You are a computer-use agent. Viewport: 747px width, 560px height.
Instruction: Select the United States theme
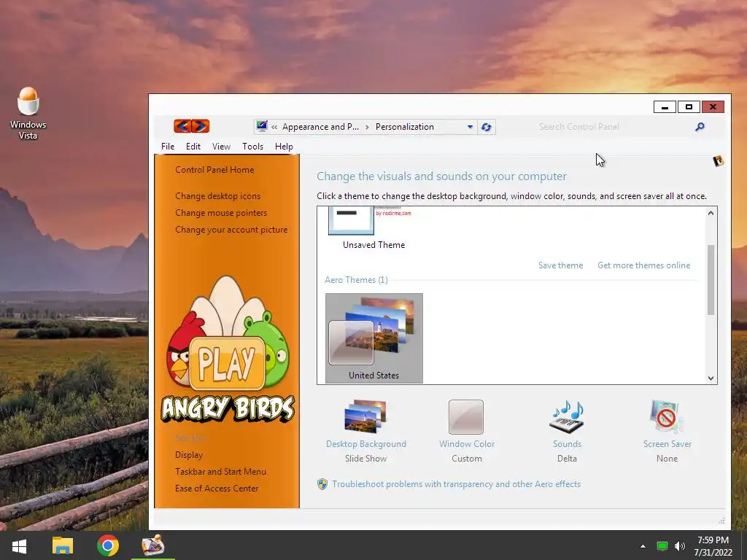pyautogui.click(x=374, y=338)
